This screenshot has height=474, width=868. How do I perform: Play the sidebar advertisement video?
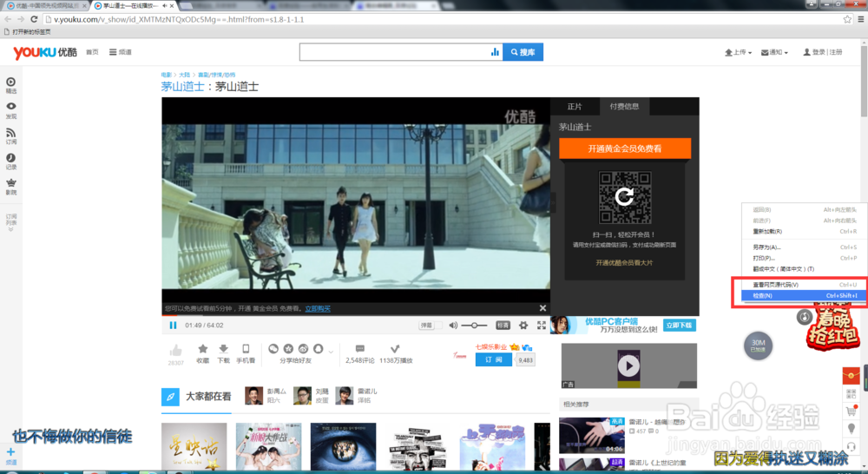[x=628, y=365]
